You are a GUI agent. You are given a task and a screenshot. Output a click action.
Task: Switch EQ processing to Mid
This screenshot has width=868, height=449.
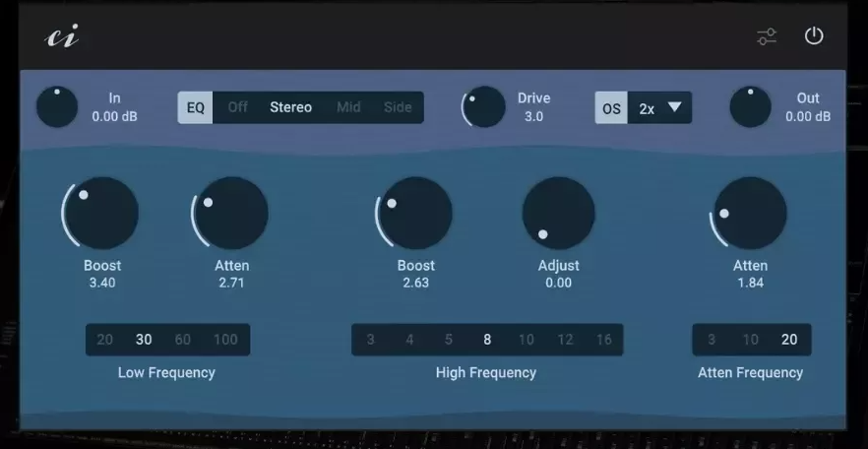[348, 107]
